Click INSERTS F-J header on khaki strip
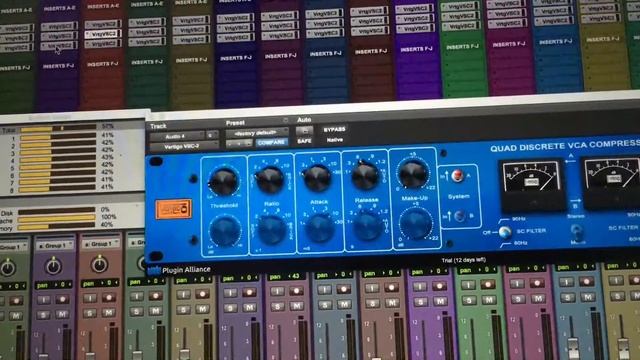This screenshot has width=640, height=360. point(191,60)
